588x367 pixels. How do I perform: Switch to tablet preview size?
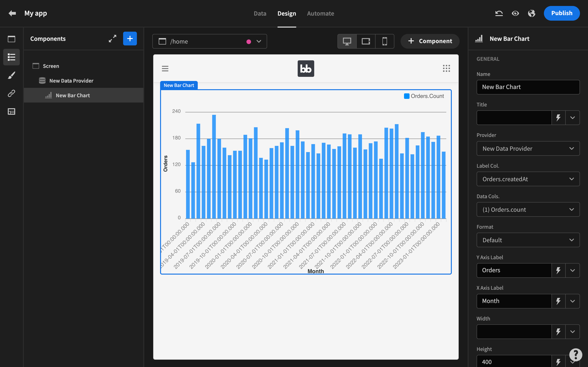pos(366,41)
